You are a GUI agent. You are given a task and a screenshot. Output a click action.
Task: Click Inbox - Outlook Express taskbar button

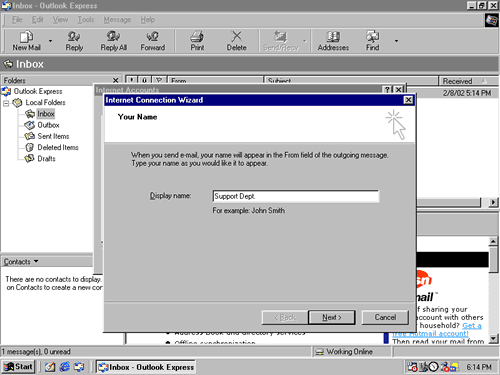coord(146,367)
